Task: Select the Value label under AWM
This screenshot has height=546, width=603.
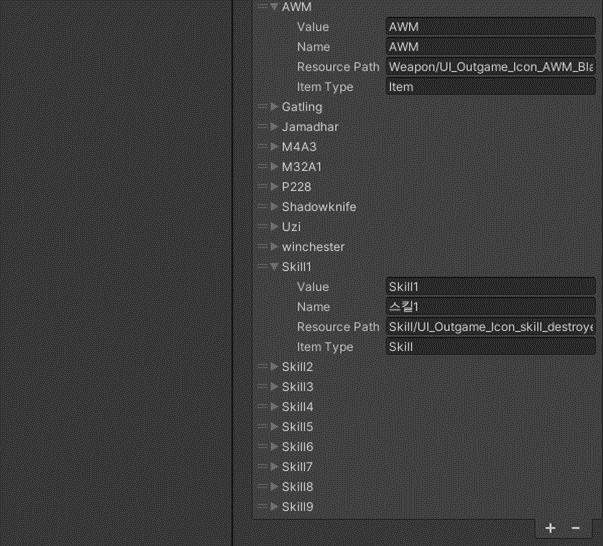Action: click(313, 27)
